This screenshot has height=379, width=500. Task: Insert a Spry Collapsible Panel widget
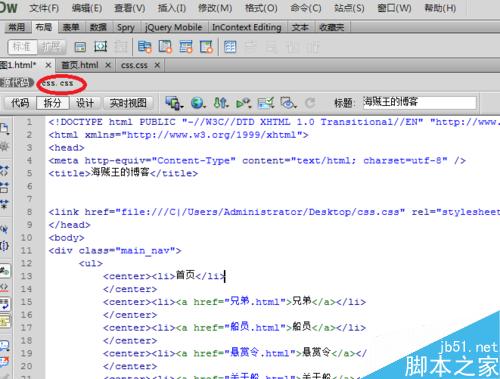coord(207,47)
